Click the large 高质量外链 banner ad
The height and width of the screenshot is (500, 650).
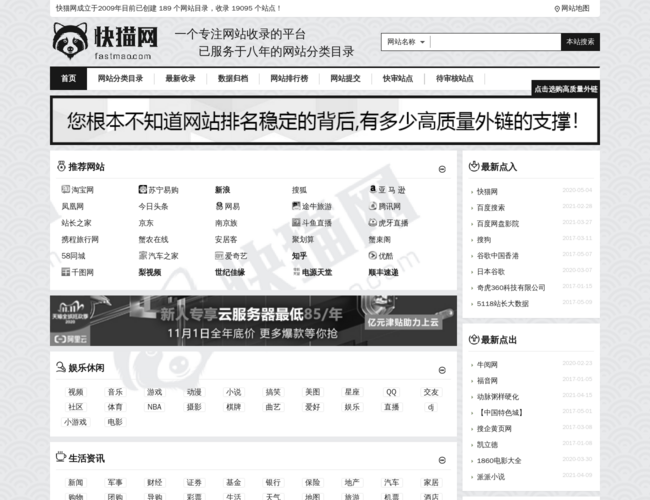325,121
